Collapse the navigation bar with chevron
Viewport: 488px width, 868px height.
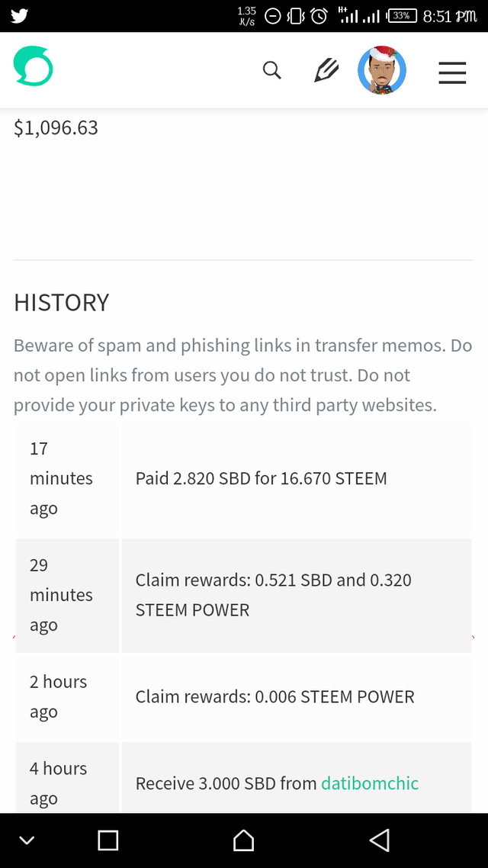[27, 840]
